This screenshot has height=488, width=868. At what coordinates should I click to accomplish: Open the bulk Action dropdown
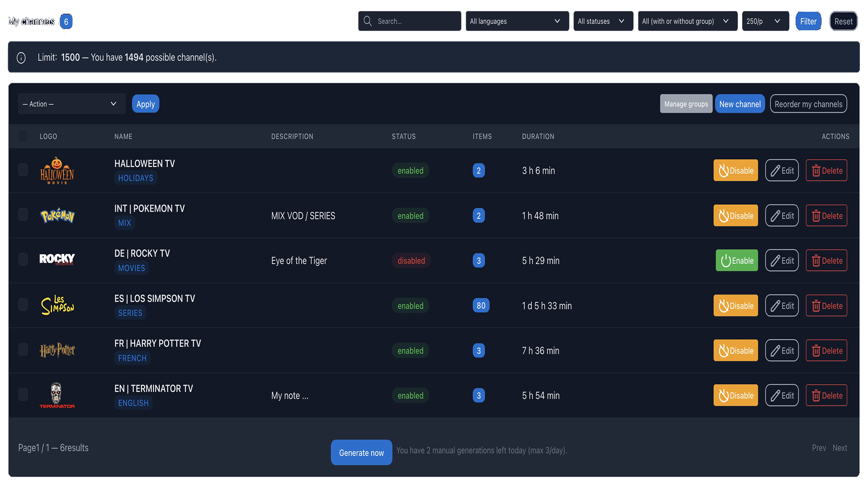[71, 104]
